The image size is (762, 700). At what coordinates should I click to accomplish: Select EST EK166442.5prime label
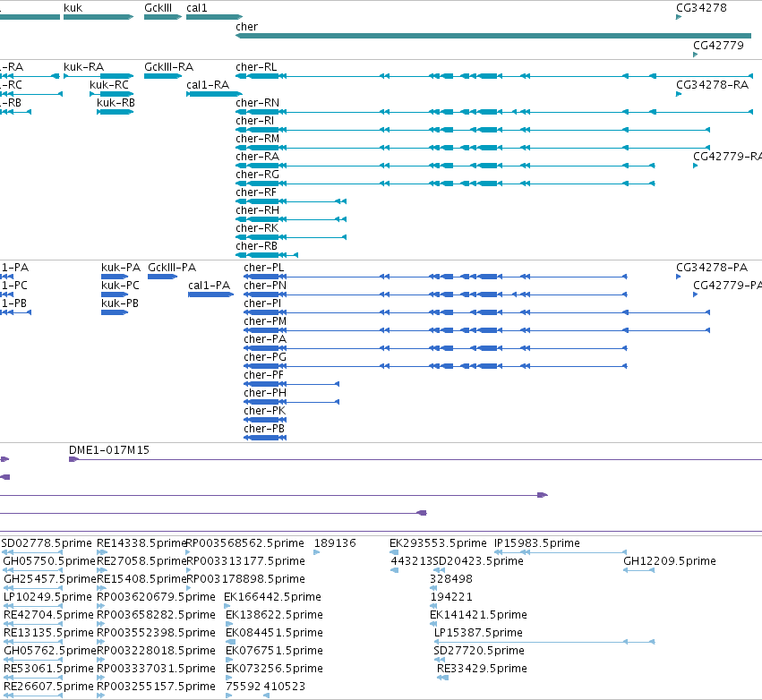click(x=272, y=597)
